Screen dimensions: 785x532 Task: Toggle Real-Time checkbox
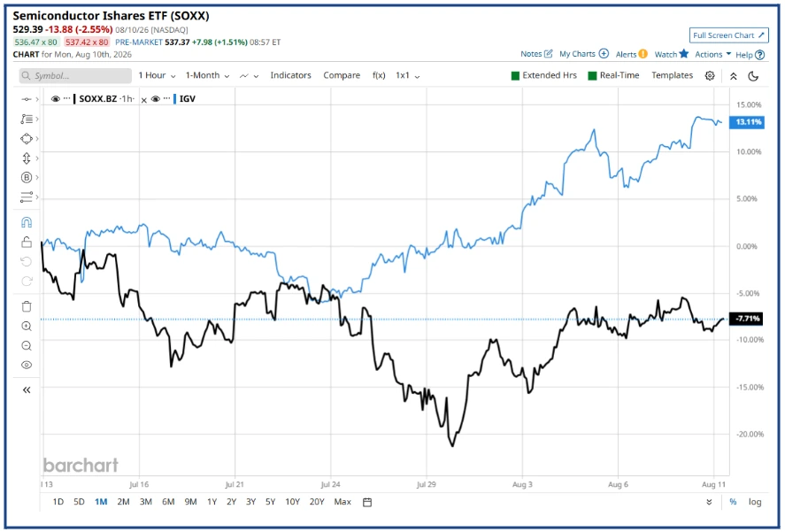[x=592, y=75]
